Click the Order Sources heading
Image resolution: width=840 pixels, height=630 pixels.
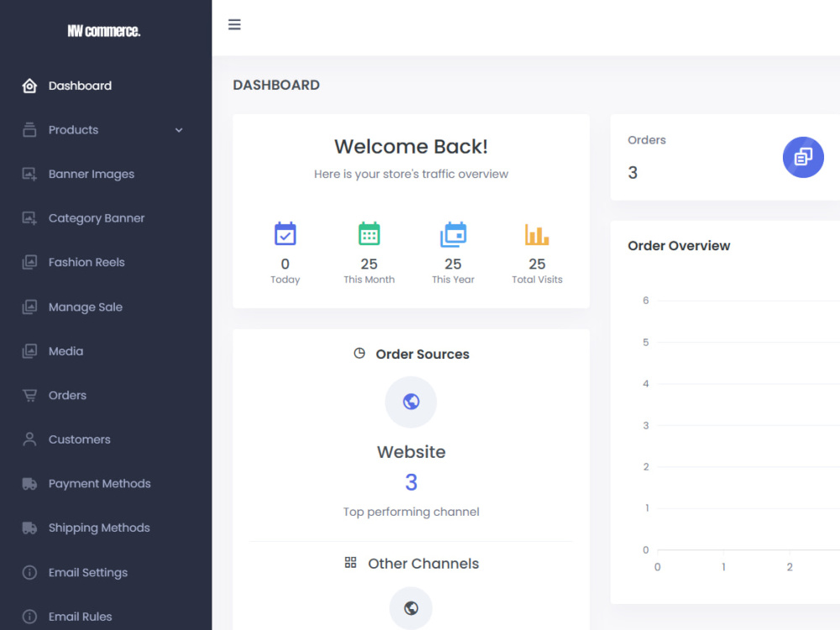(x=423, y=354)
